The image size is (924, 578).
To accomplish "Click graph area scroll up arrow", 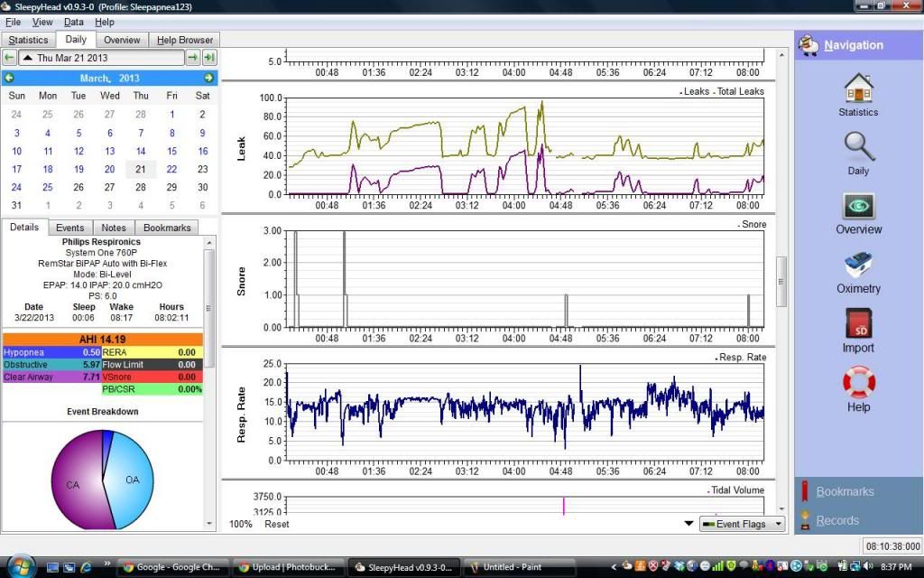I will tap(781, 55).
